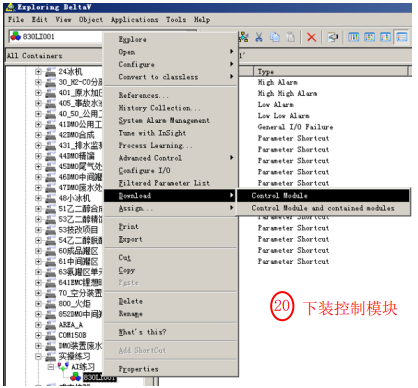418x388 pixels.
Task: Choose Export in the context menu
Action: coord(171,239)
